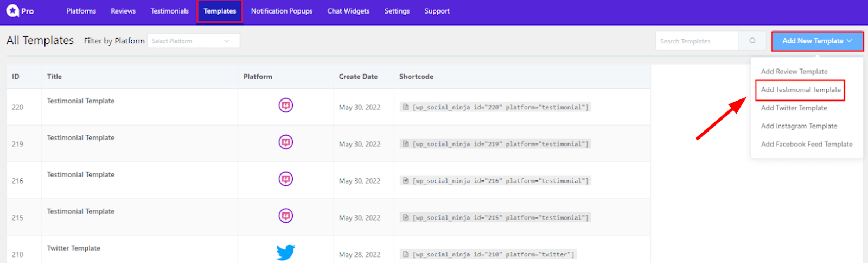Select Add Instagram Template option
The height and width of the screenshot is (263, 868).
[799, 126]
